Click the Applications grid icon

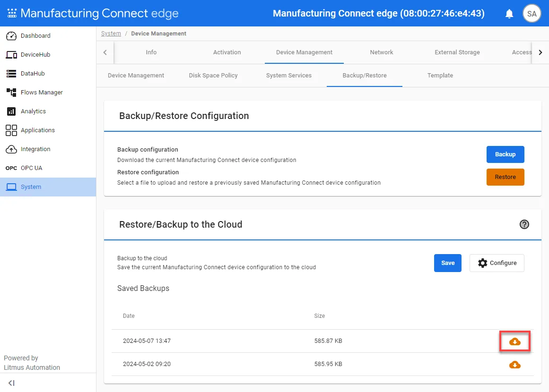(x=11, y=130)
